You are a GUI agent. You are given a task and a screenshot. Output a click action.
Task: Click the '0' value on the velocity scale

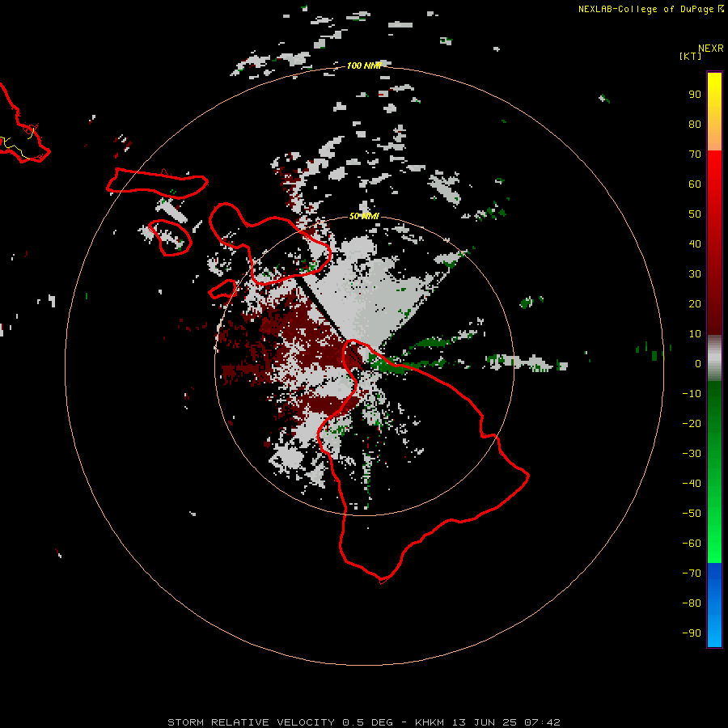(698, 363)
